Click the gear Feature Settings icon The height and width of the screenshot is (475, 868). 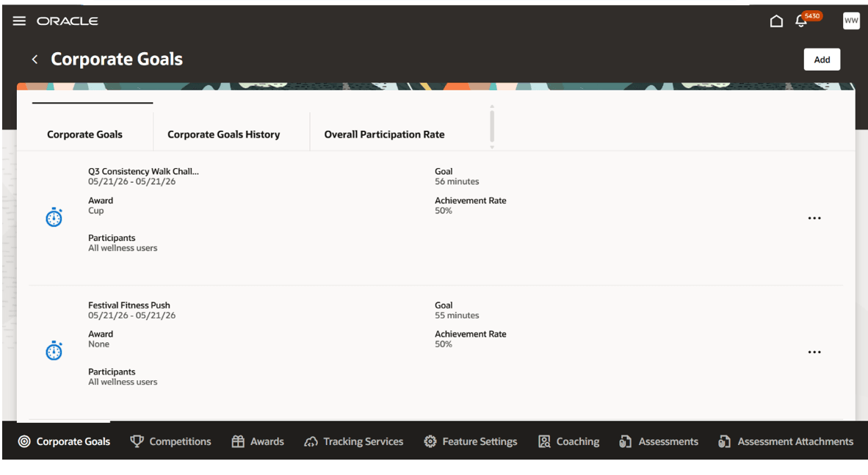click(430, 441)
